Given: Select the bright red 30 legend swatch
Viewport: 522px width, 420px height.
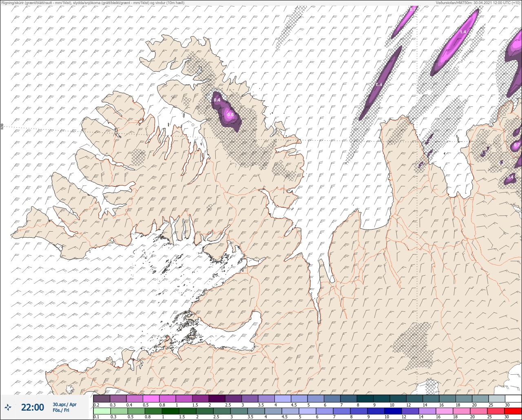Looking at the screenshot, I should tap(513, 411).
